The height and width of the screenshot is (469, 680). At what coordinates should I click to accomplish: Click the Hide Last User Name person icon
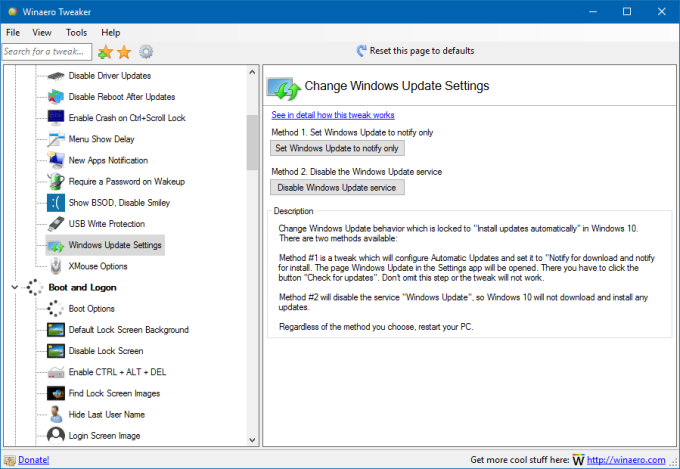[56, 414]
